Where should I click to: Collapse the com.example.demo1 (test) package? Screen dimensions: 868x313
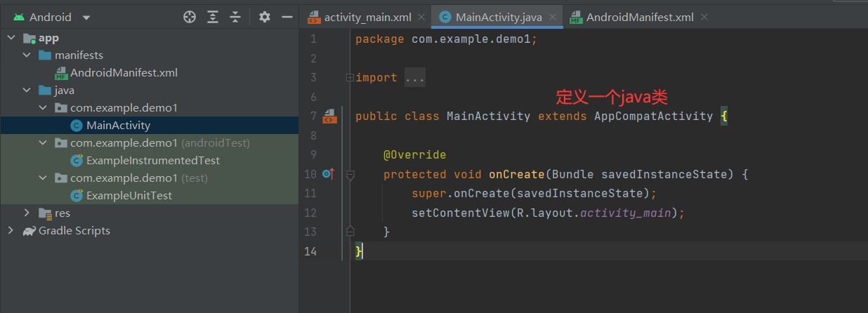click(42, 178)
